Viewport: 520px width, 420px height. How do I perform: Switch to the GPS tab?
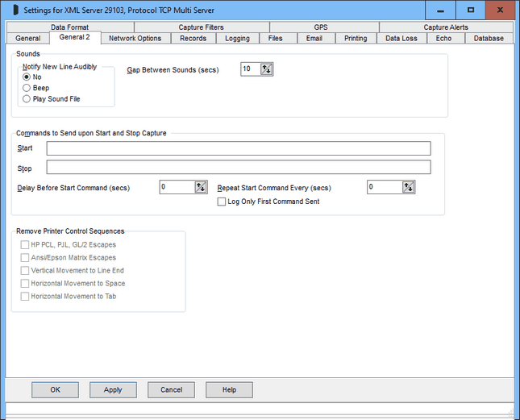320,27
